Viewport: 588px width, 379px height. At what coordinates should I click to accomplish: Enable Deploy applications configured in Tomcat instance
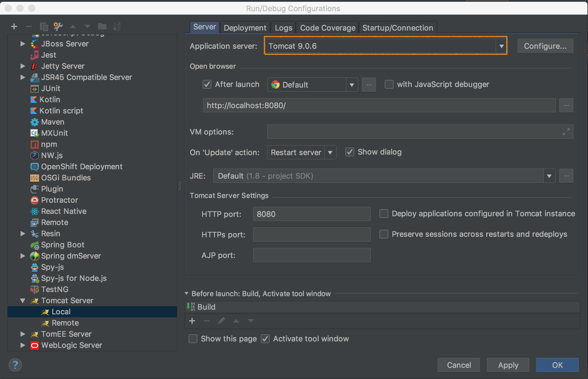coord(384,214)
